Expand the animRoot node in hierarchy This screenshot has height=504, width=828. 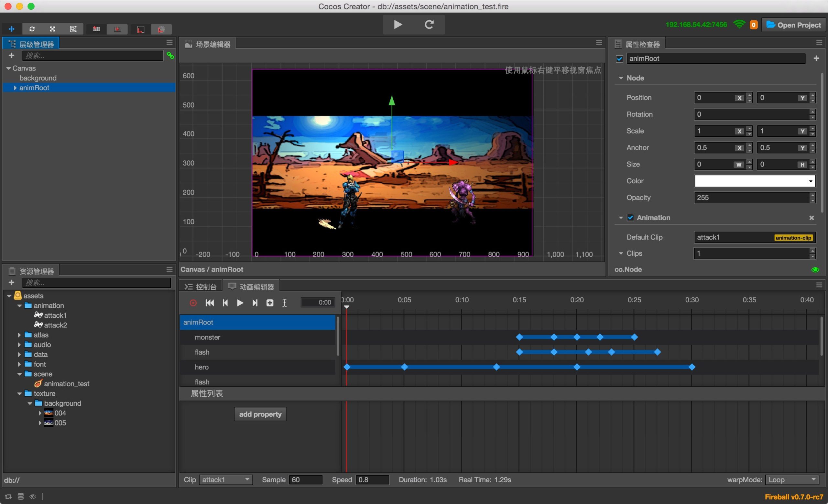pyautogui.click(x=15, y=88)
